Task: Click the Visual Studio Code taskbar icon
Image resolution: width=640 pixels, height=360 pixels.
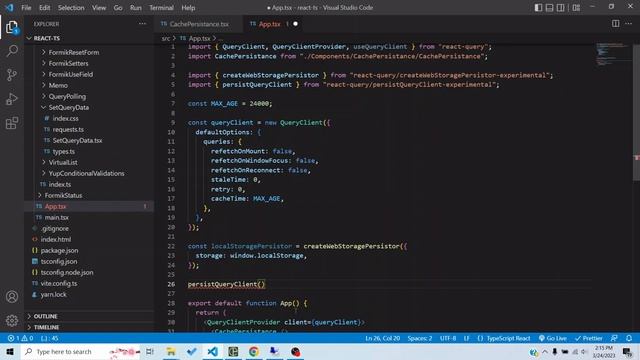Action: (x=212, y=351)
